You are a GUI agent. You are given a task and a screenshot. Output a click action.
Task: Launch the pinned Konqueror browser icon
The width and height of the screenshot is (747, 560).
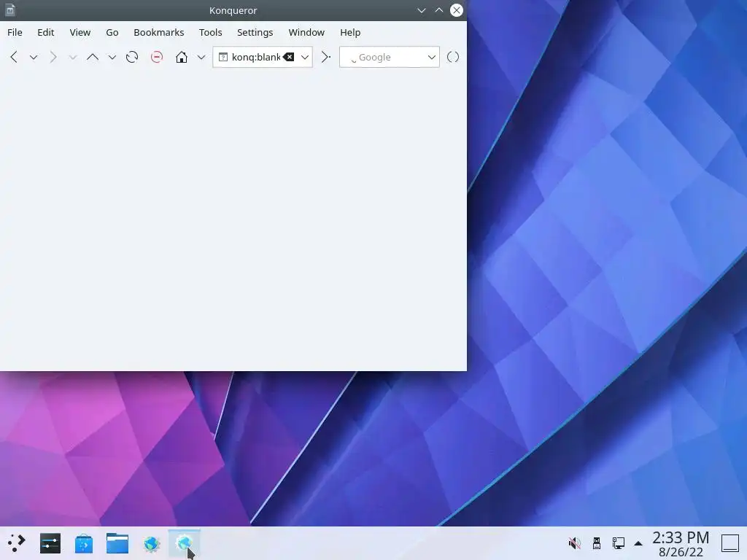(152, 542)
